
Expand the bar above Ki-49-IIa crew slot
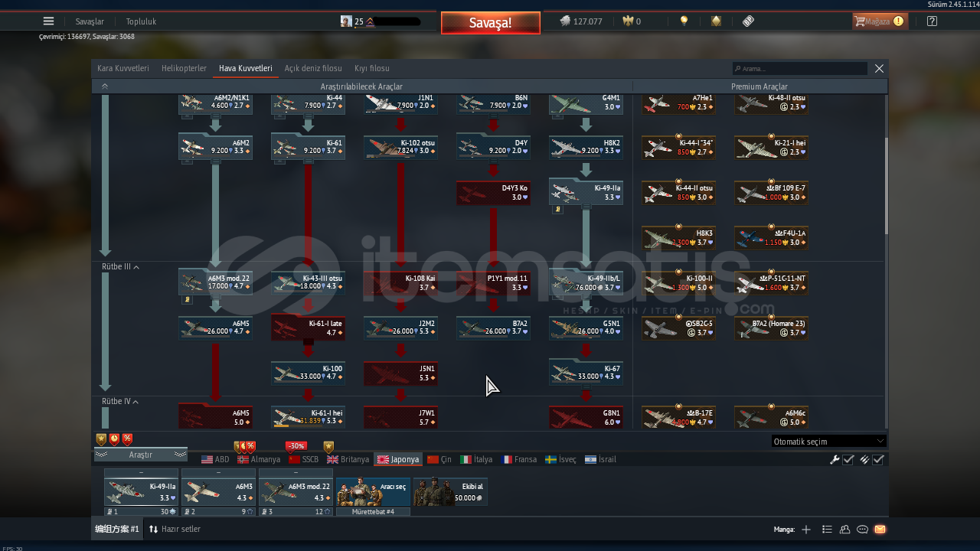coord(141,473)
